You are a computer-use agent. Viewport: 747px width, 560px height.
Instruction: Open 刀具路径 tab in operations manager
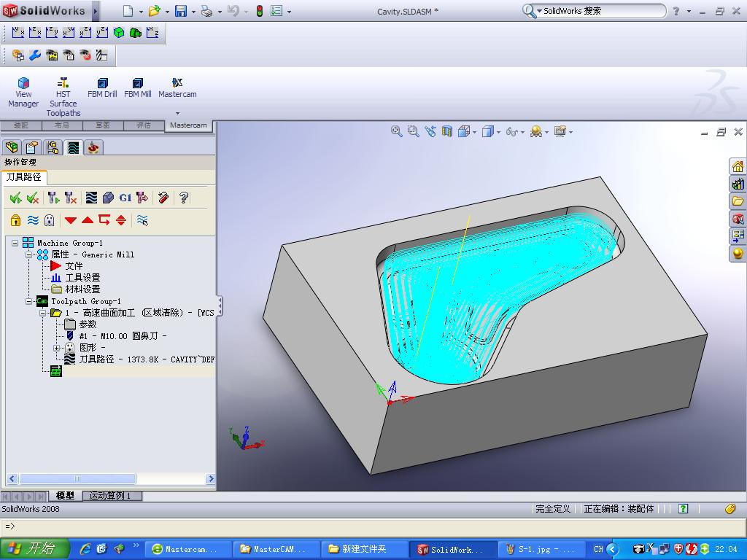point(24,177)
